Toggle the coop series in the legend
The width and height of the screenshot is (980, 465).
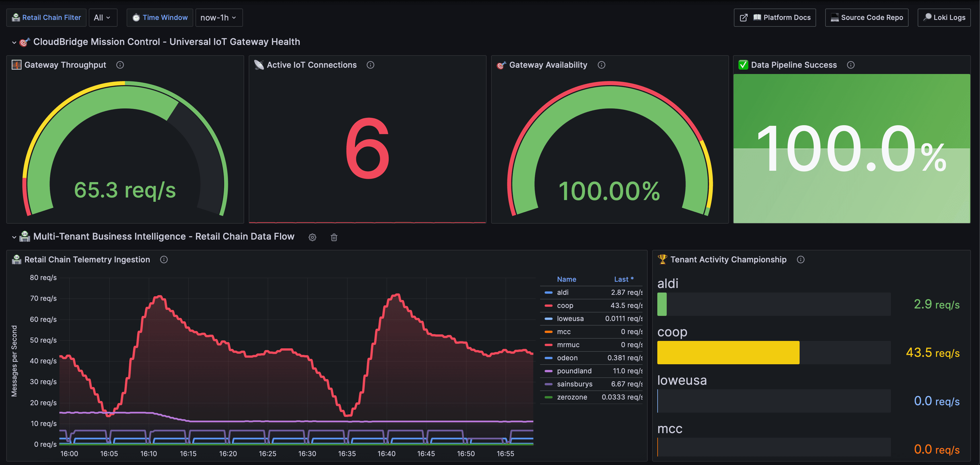tap(565, 305)
